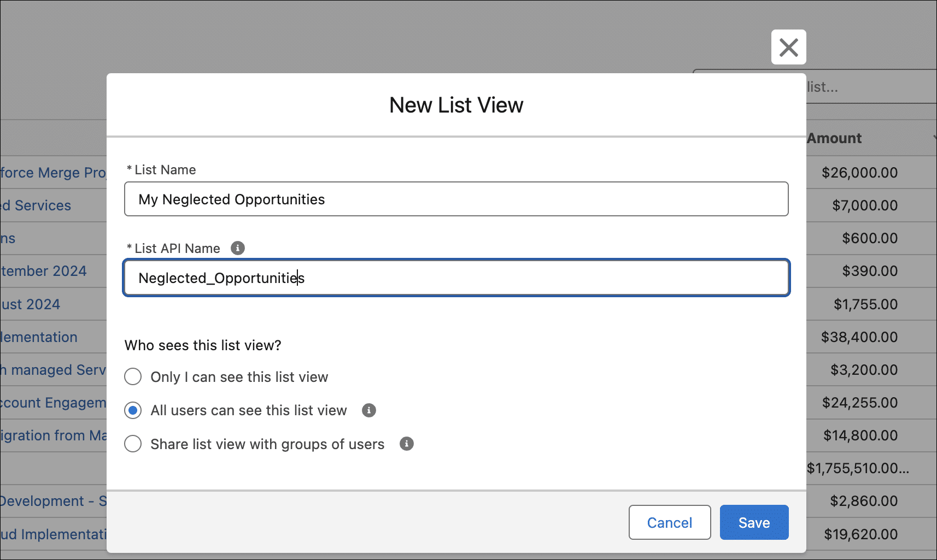
Task: Click the $19,620.00 amount cell
Action: click(x=861, y=534)
